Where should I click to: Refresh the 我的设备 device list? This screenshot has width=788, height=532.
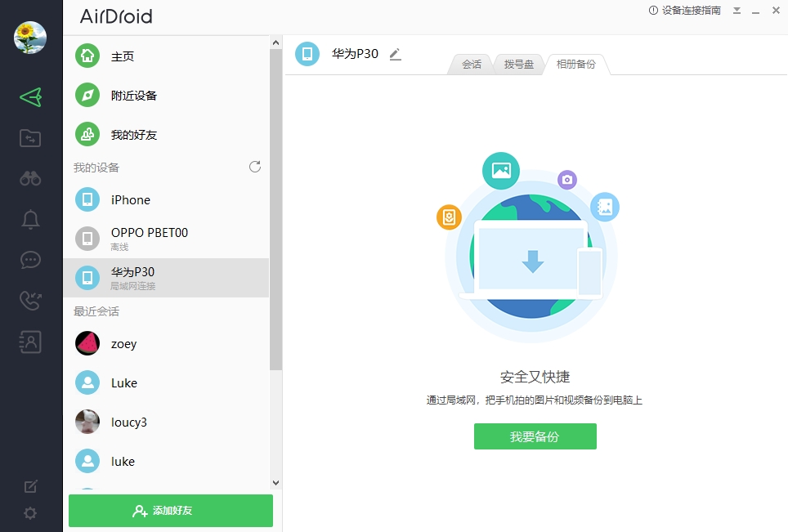255,167
